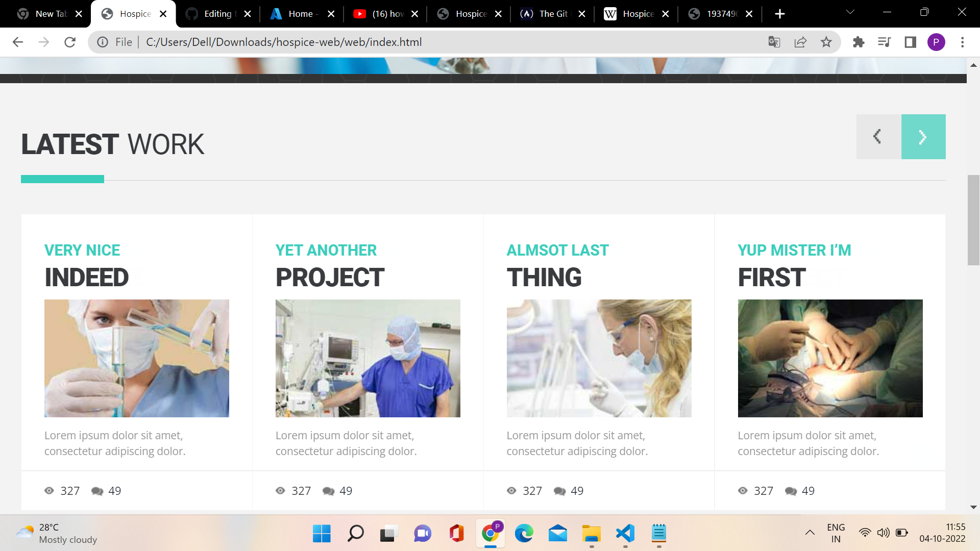Open the Very Nice Indeed project title
980x551 pixels.
click(86, 265)
